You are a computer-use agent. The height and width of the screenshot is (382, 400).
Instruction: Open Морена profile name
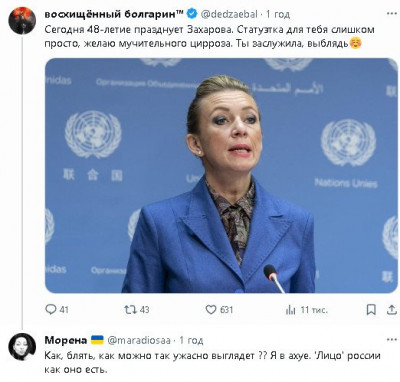point(66,340)
